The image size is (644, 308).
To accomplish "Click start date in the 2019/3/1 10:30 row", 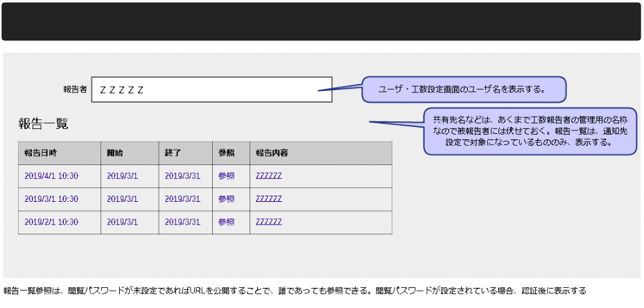I will [x=123, y=199].
